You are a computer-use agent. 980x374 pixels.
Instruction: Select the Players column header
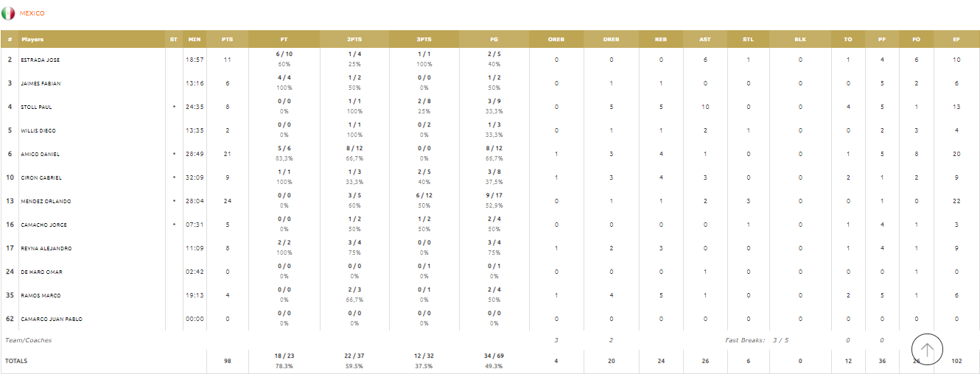(33, 39)
